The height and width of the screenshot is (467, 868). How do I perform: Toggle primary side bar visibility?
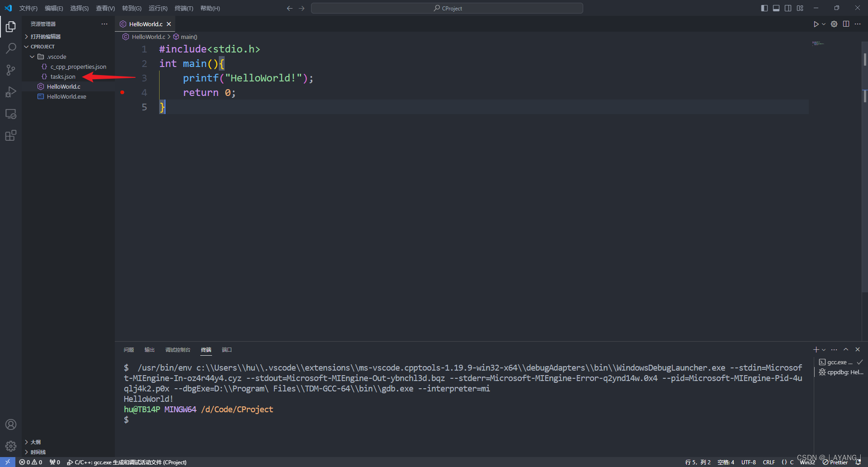tap(764, 8)
